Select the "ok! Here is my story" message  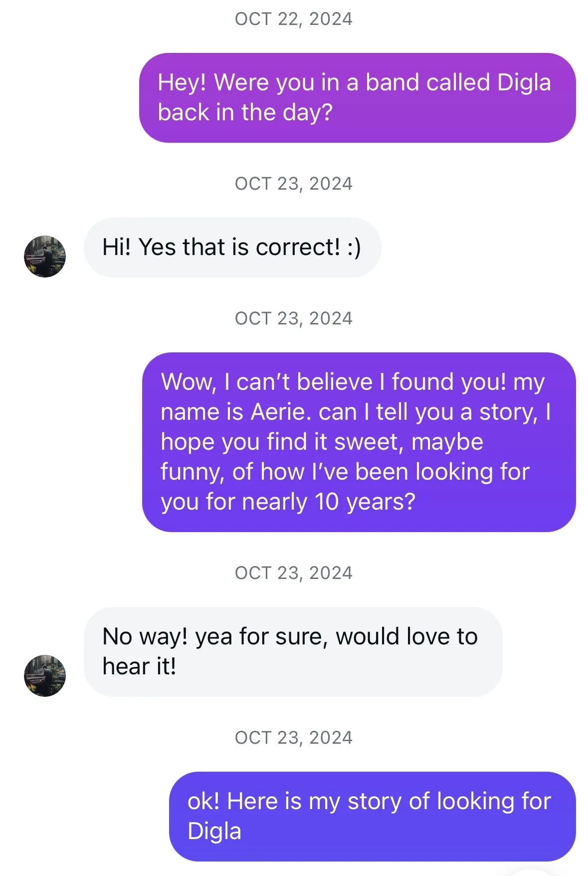click(x=372, y=817)
